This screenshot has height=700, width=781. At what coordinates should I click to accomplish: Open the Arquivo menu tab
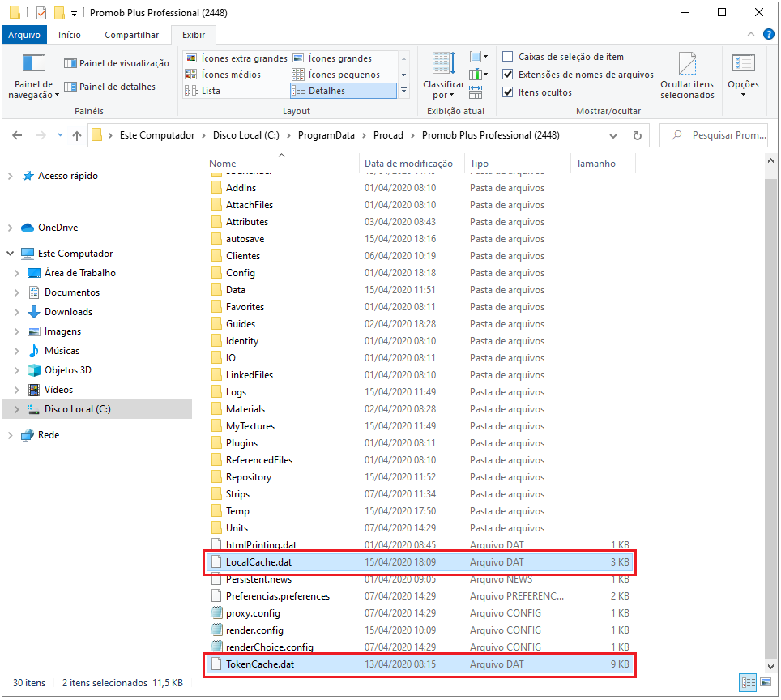tap(24, 35)
